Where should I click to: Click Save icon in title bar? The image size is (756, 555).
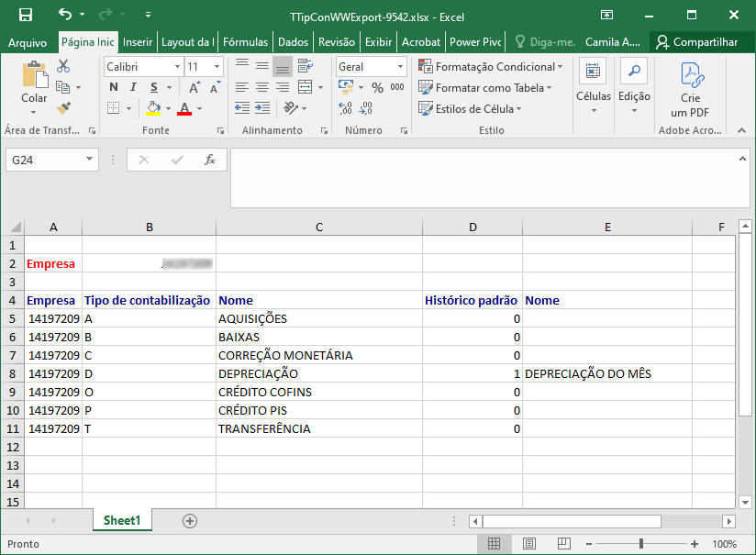[x=26, y=15]
